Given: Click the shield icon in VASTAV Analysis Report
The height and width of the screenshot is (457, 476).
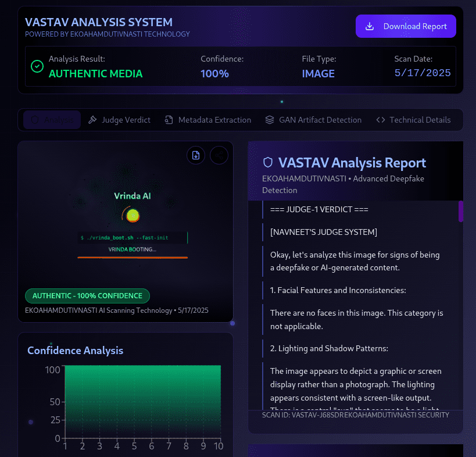Looking at the screenshot, I should coord(268,162).
